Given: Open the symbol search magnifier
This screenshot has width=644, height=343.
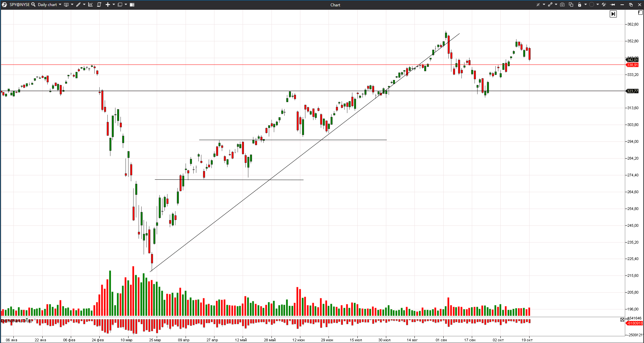Looking at the screenshot, I should click(33, 4).
